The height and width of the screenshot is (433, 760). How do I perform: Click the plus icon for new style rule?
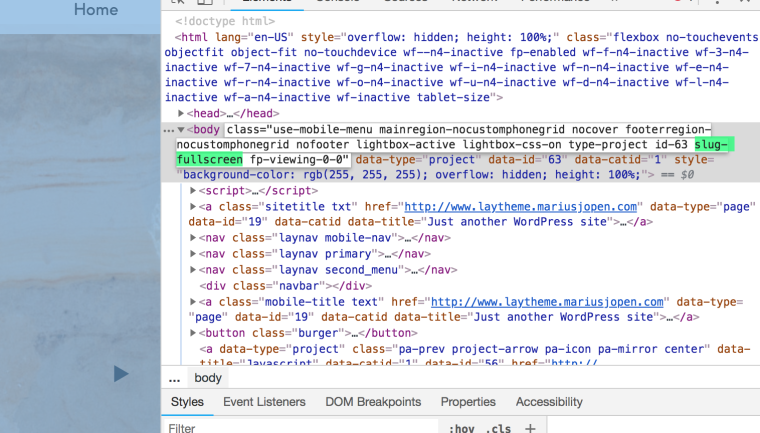tap(531, 428)
